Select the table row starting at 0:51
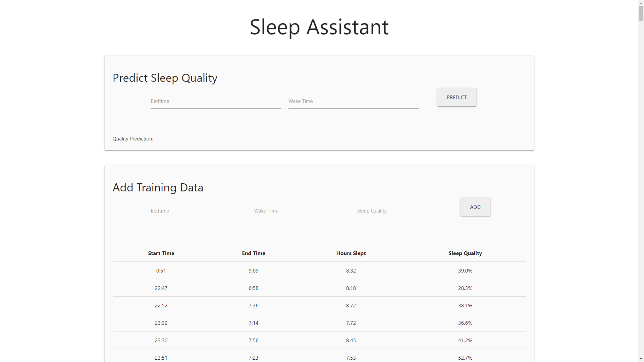 pos(161,271)
